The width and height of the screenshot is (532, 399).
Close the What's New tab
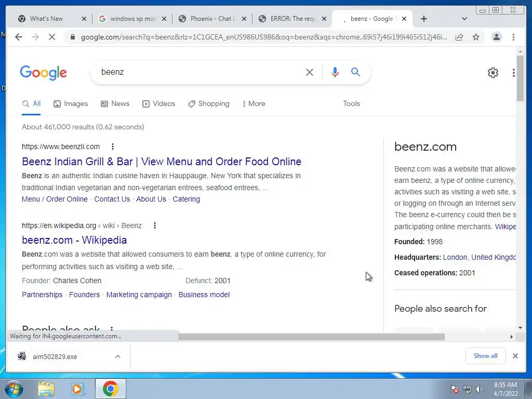coord(84,19)
